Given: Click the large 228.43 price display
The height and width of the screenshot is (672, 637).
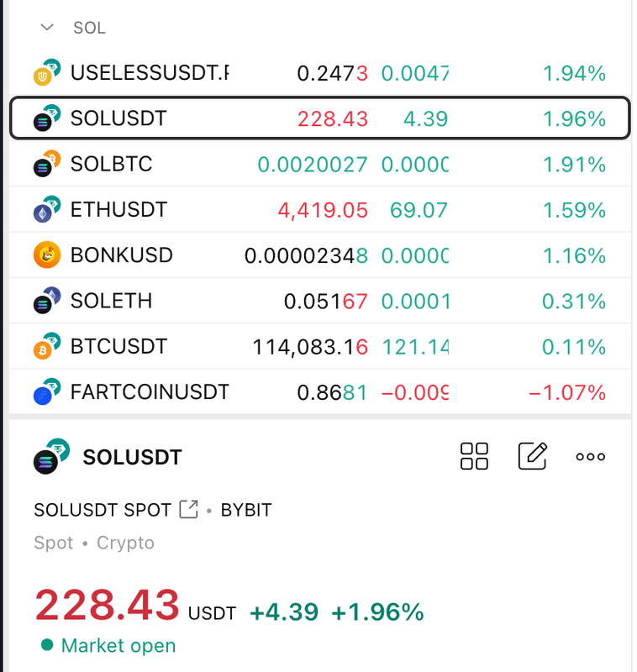Looking at the screenshot, I should tap(108, 605).
